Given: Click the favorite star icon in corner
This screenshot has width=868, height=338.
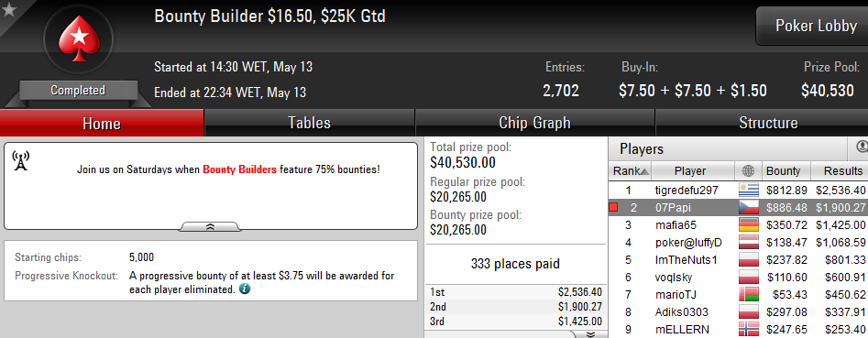Looking at the screenshot, I should [x=8, y=10].
